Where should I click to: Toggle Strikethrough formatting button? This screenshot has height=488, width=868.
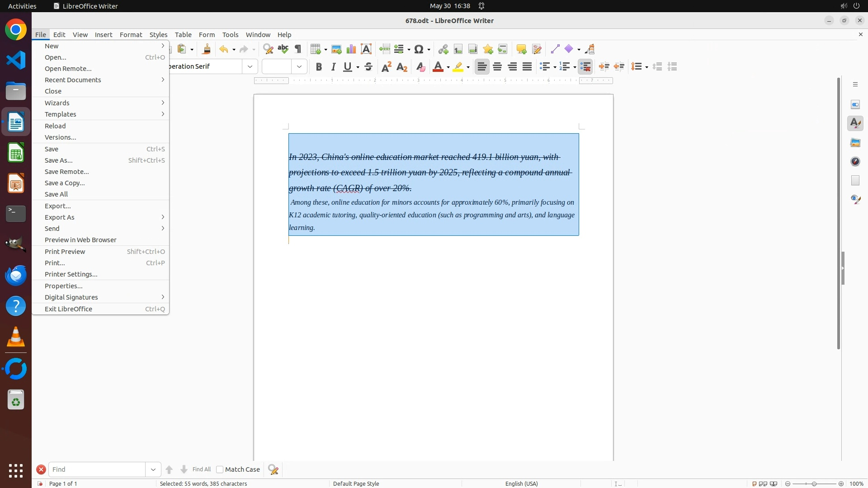pos(368,67)
